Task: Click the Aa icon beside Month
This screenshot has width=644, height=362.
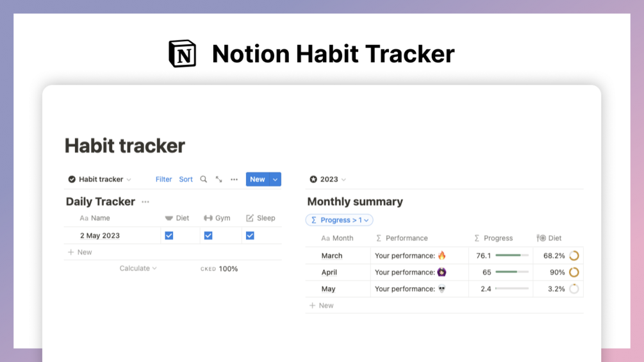Action: point(326,238)
